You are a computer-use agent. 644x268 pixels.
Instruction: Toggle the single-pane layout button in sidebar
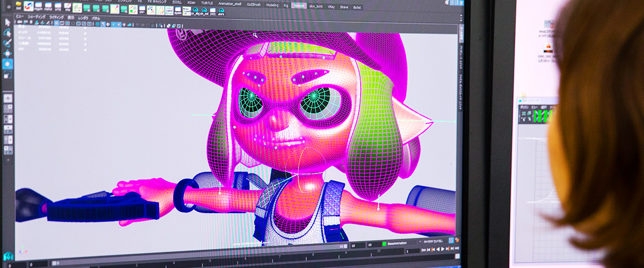[8, 98]
